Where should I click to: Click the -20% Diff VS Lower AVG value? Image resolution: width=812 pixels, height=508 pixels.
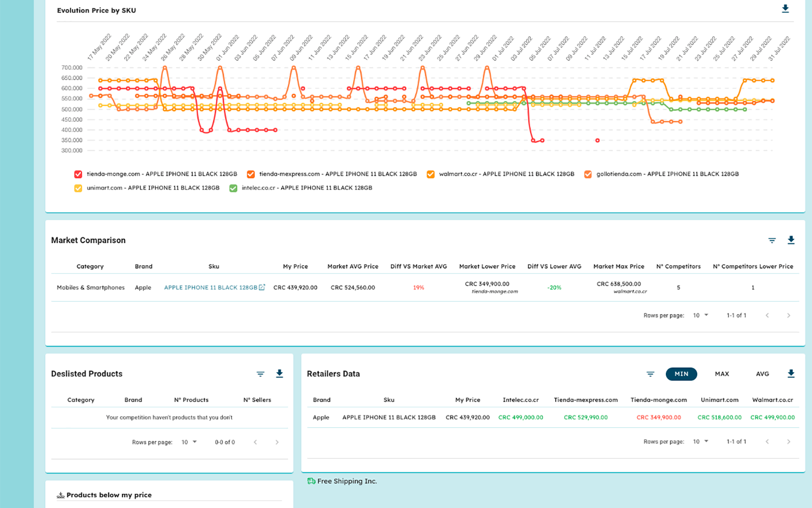coord(554,288)
